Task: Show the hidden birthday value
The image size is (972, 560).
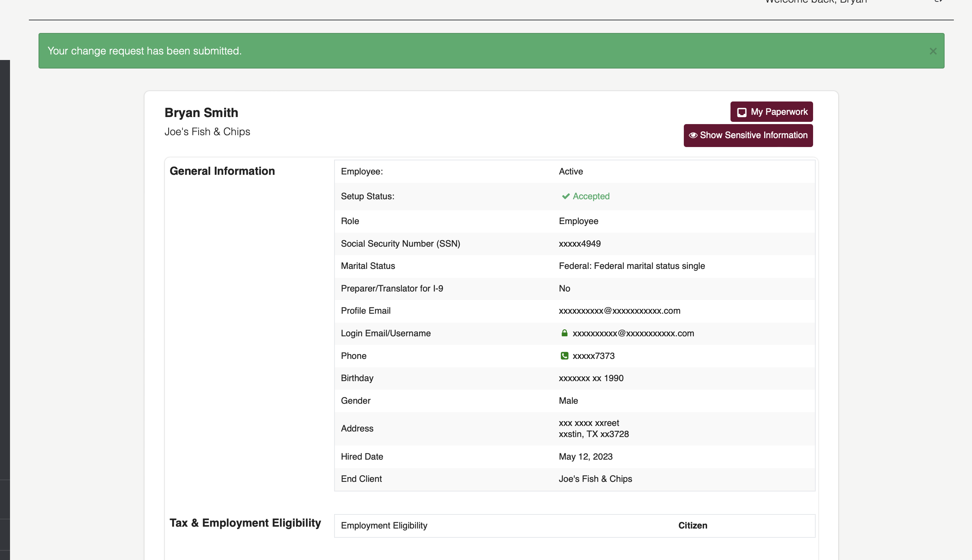Action: (x=591, y=378)
